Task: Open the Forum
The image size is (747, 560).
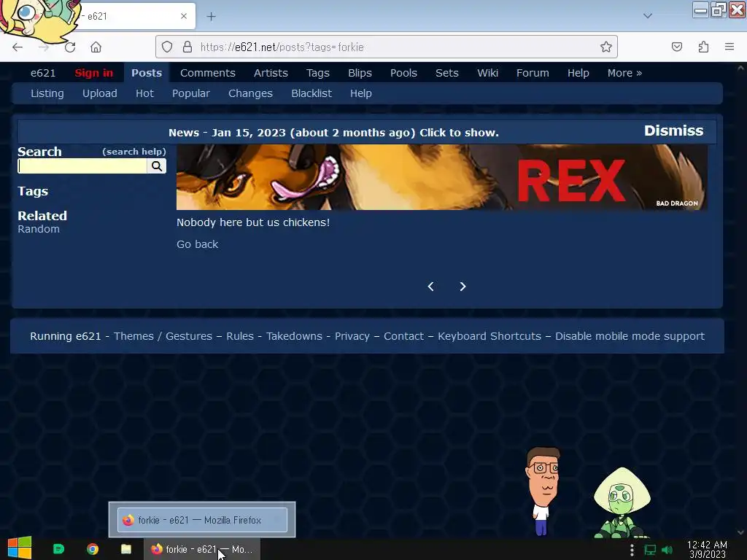Action: [533, 73]
